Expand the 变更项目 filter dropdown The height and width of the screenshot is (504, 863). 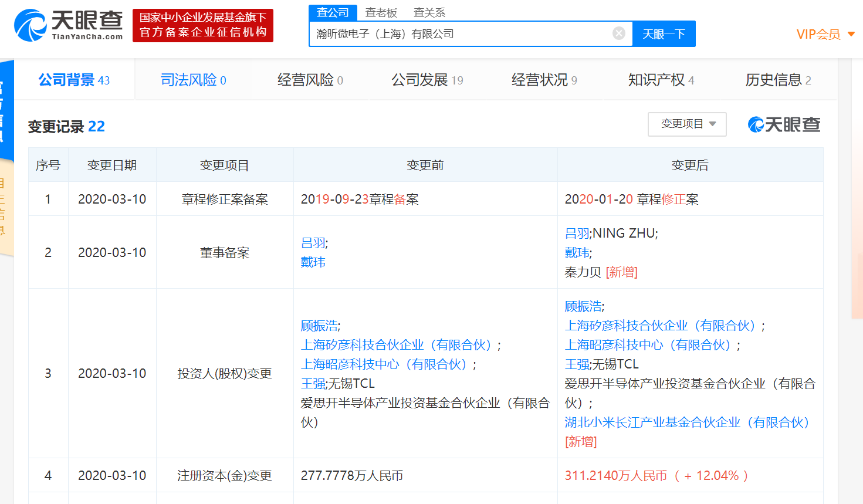coord(687,124)
